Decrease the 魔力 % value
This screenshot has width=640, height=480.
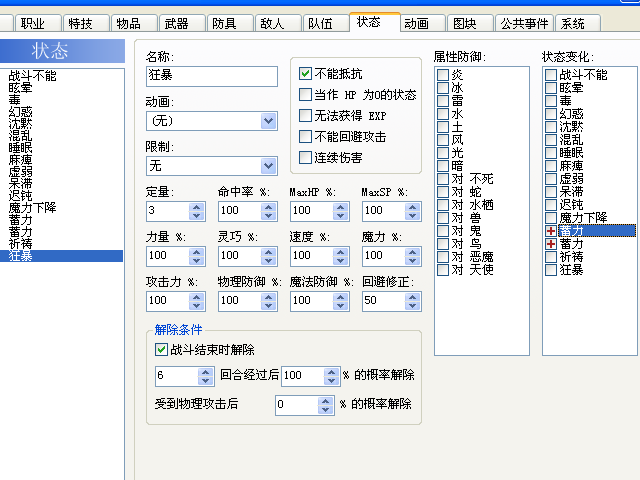tap(413, 260)
